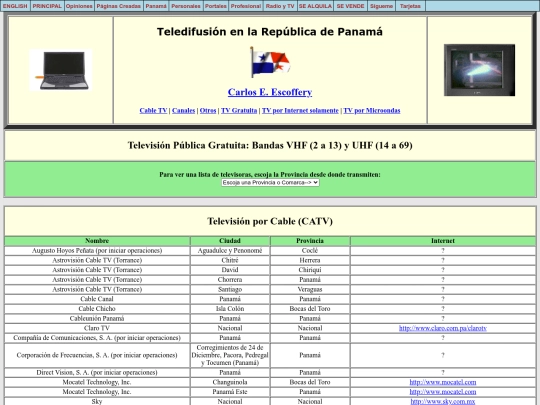Click the Televisión Pública Gratuita heading

point(270,145)
